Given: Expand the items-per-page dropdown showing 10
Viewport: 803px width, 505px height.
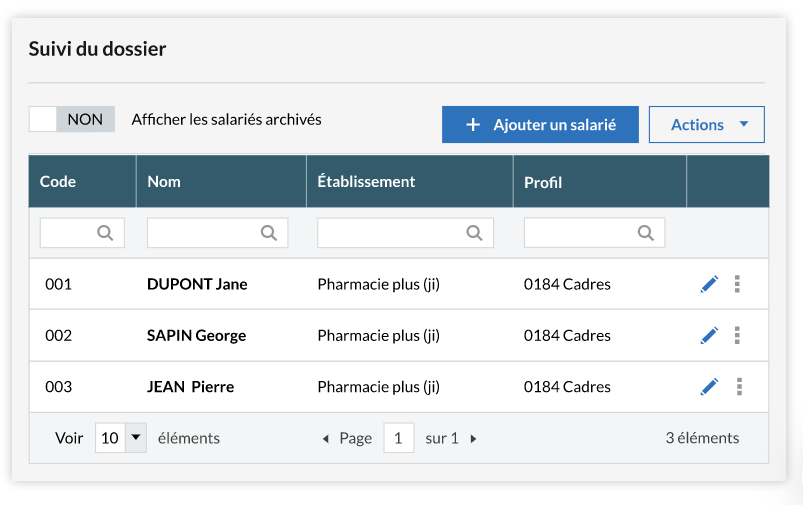Looking at the screenshot, I should pos(136,438).
